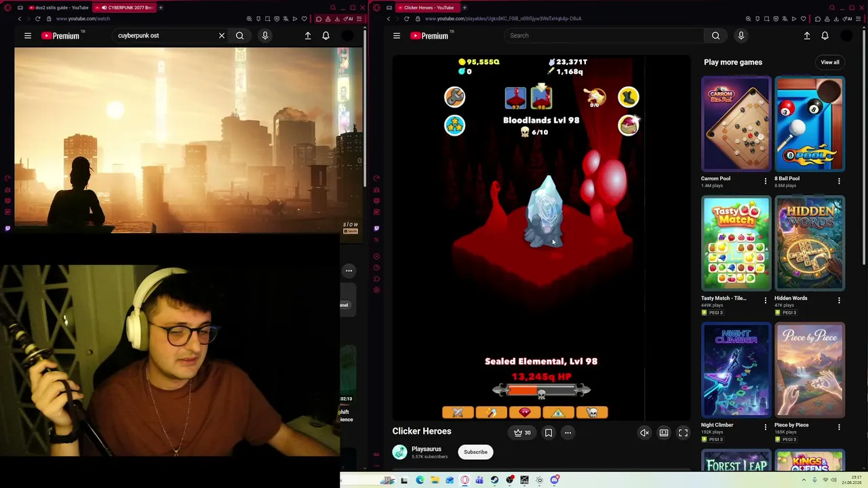Open options menu for Hidden Words
The width and height of the screenshot is (868, 488).
coord(839,300)
